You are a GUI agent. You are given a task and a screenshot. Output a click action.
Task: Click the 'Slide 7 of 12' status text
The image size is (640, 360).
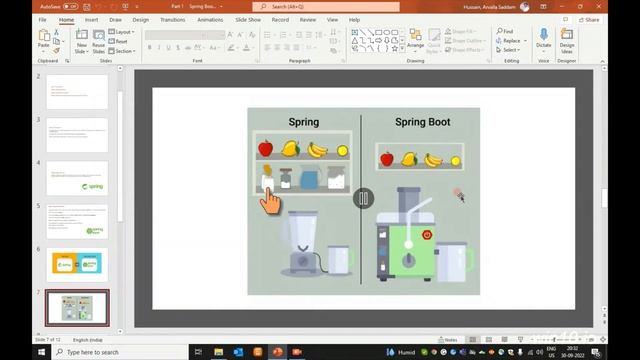48,340
